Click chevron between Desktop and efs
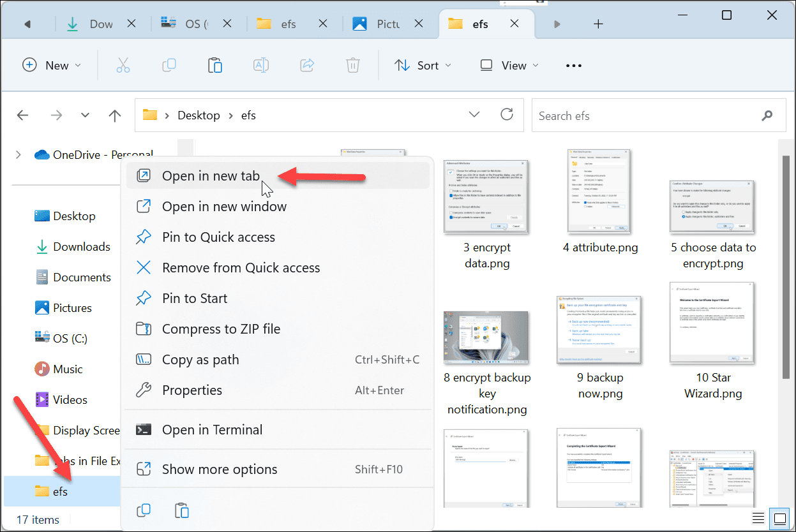The height and width of the screenshot is (532, 796). (230, 115)
